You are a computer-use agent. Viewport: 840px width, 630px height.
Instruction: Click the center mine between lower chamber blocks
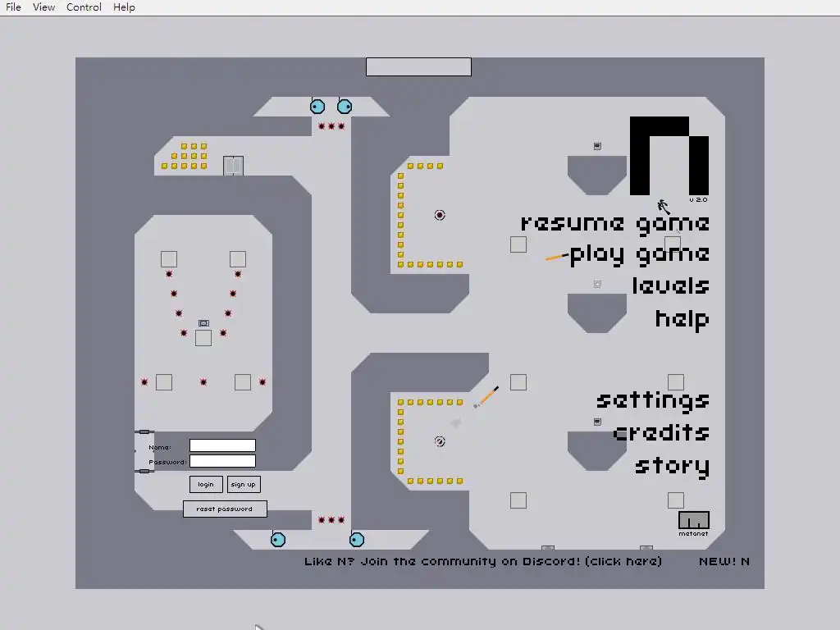pyautogui.click(x=203, y=382)
